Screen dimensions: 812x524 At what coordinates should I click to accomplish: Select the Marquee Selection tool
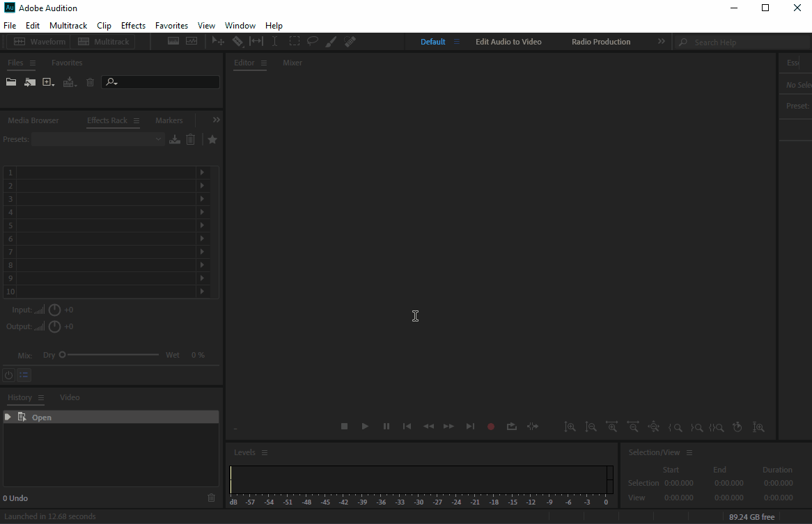[295, 41]
